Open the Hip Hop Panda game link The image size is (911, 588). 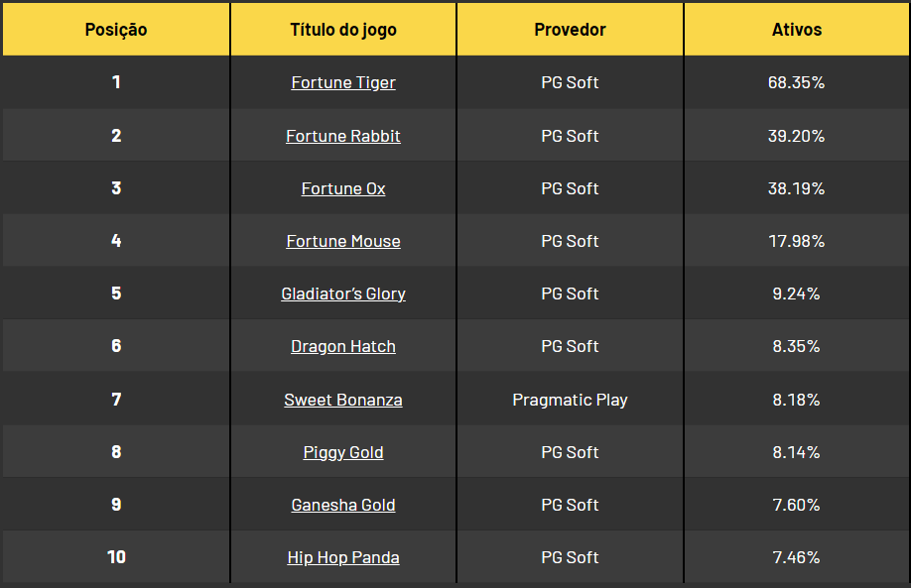coord(343,557)
